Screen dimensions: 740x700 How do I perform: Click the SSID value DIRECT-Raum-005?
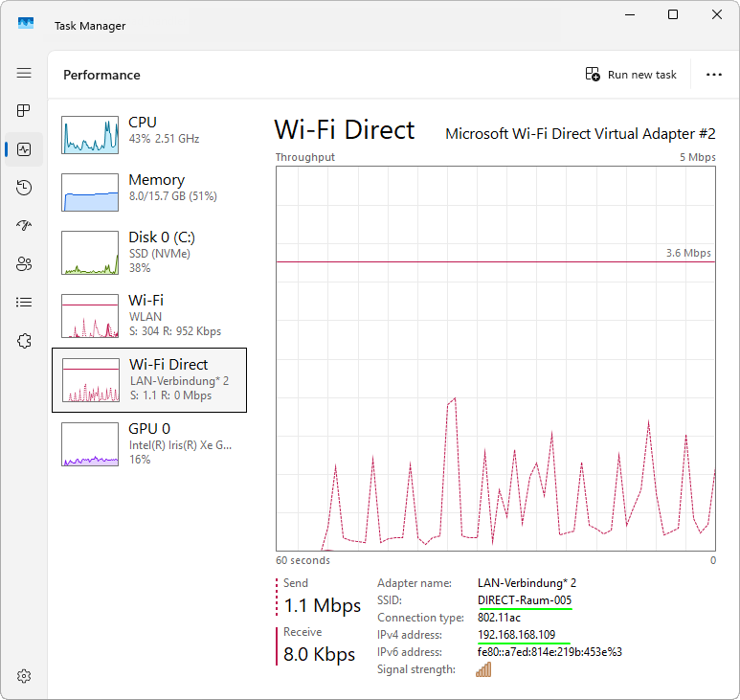(x=525, y=600)
